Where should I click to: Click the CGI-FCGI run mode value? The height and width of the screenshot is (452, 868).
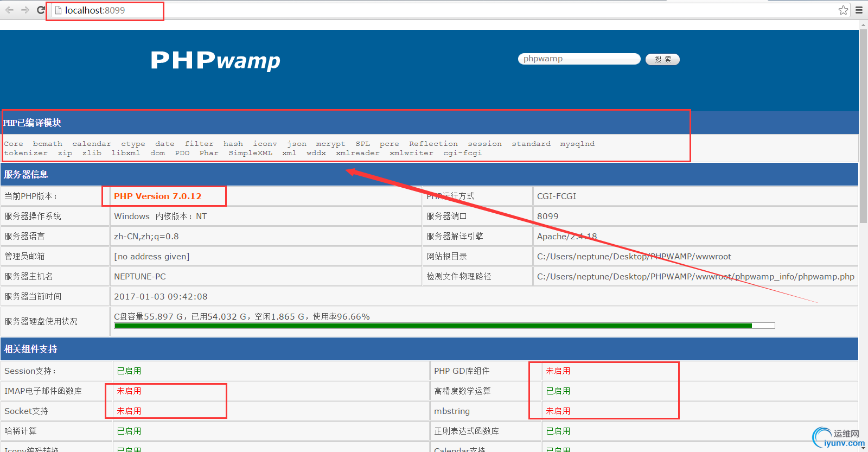[x=557, y=196]
